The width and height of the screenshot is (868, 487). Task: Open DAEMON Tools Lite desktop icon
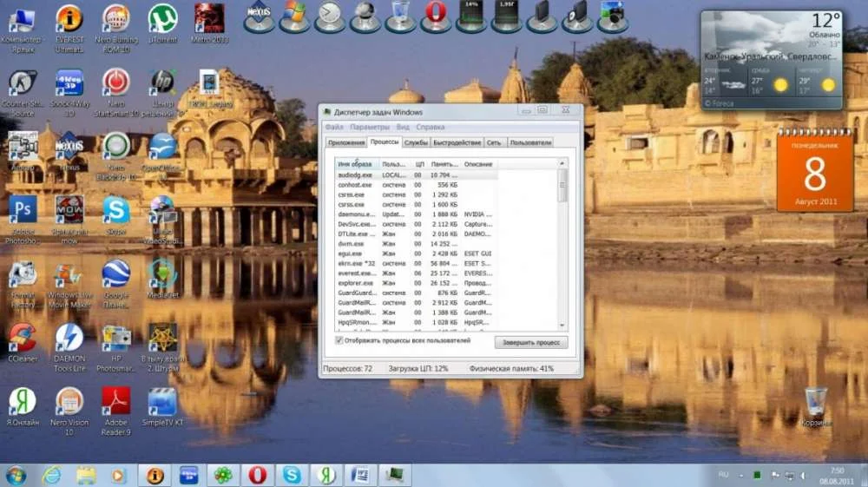tap(69, 338)
